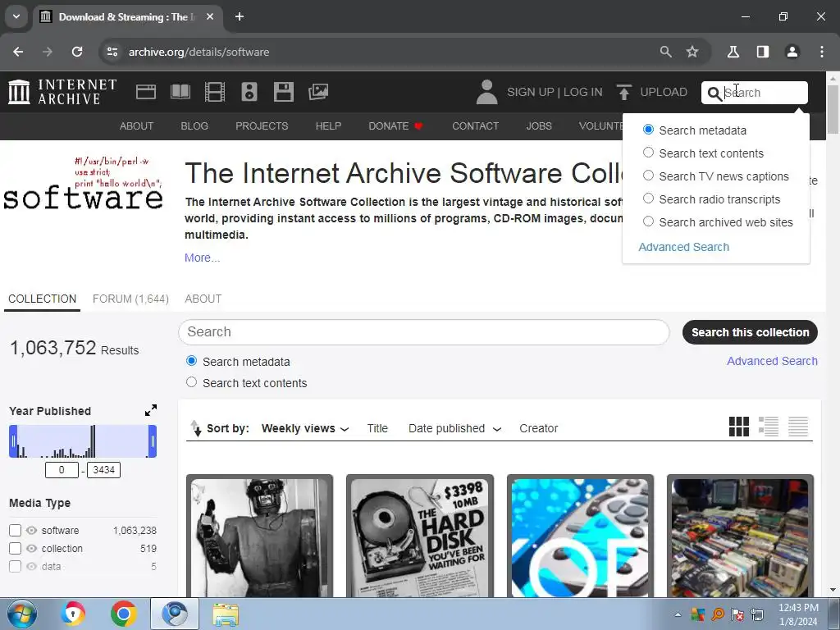Open the BLOG nav item
This screenshot has height=630, width=840.
click(194, 126)
